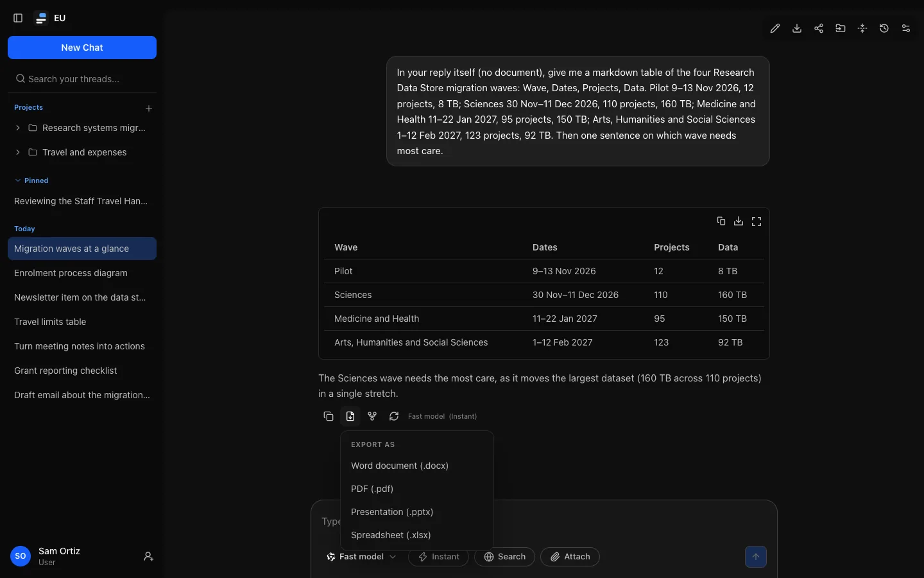This screenshot has height=578, width=924.
Task: Click the share icon in top toolbar
Action: pyautogui.click(x=819, y=28)
